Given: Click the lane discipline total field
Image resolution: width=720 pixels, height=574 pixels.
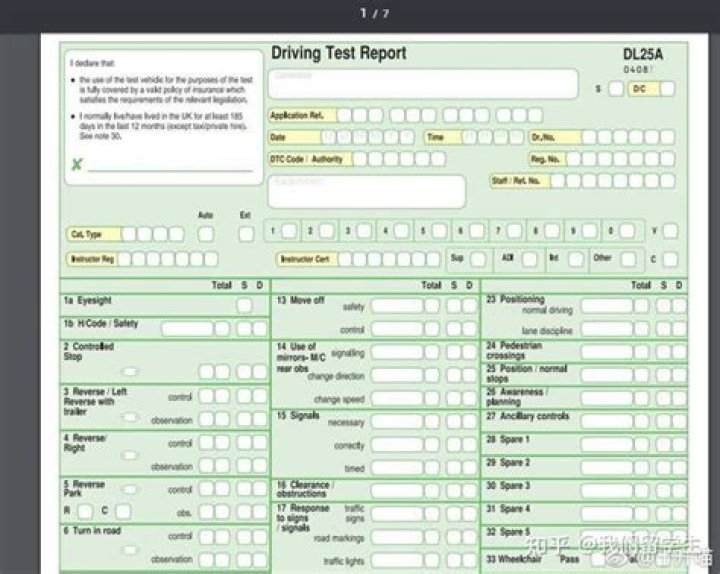Looking at the screenshot, I should click(x=607, y=329).
